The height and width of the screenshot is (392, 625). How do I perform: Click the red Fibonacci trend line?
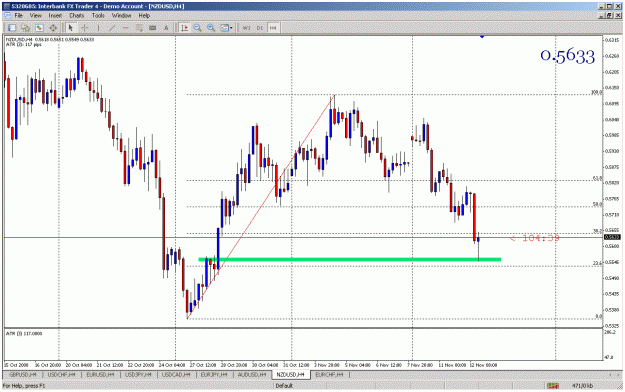coord(261,207)
